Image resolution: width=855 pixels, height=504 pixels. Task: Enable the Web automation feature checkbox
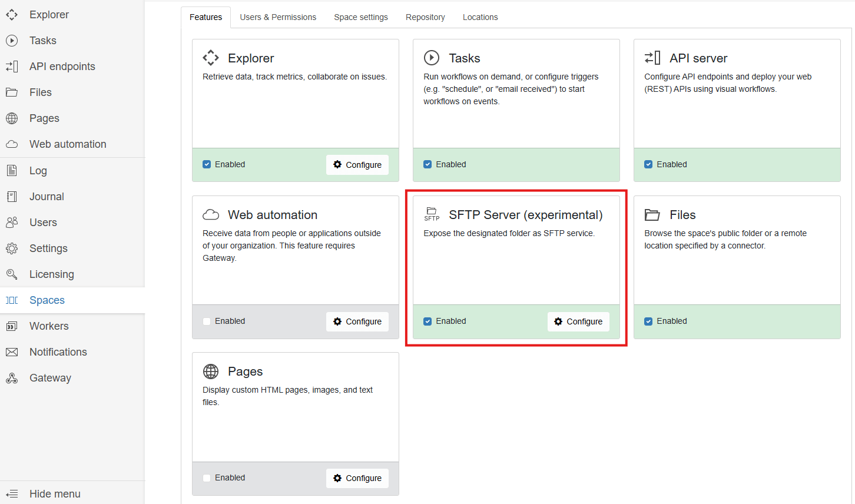pyautogui.click(x=207, y=321)
